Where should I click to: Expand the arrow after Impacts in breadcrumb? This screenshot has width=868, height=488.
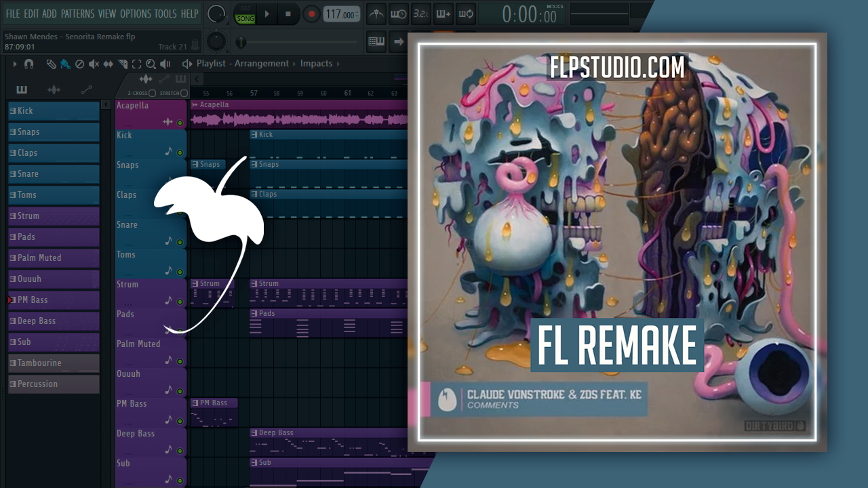pos(339,64)
